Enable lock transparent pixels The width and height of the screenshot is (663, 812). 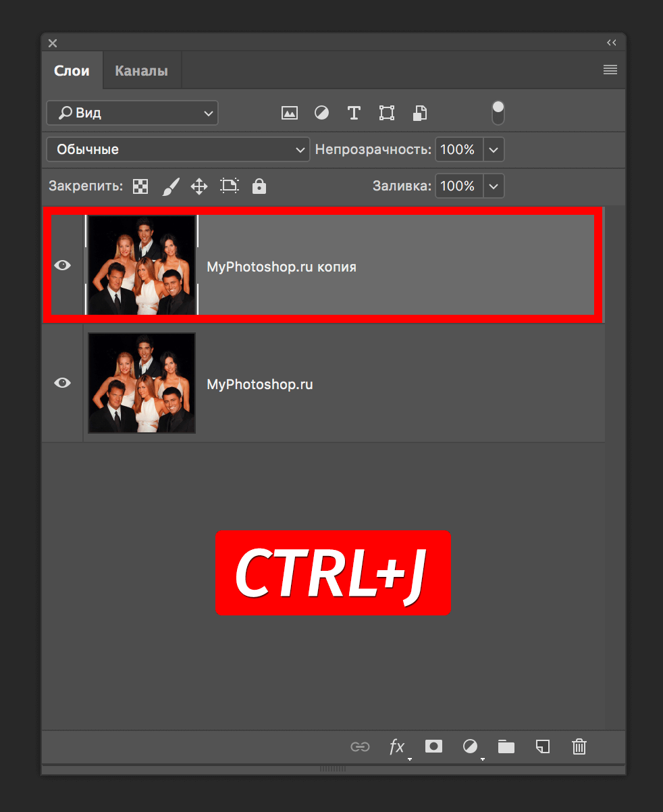pos(140,186)
